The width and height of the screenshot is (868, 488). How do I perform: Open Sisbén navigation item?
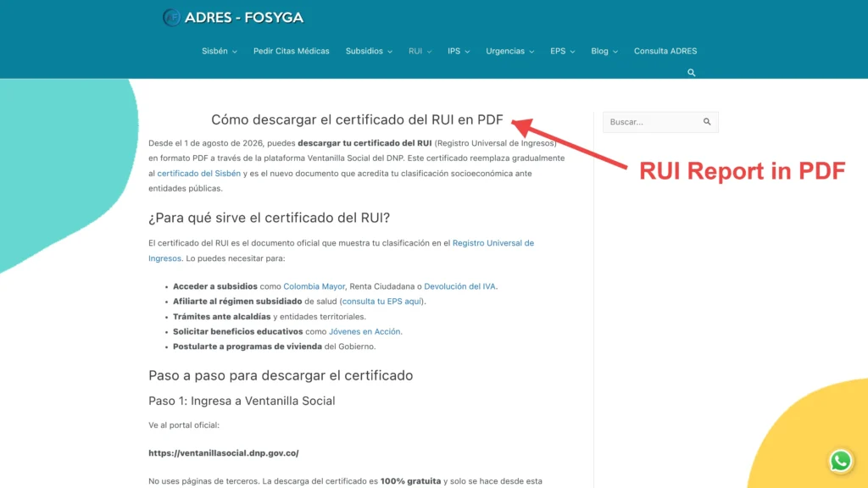214,51
